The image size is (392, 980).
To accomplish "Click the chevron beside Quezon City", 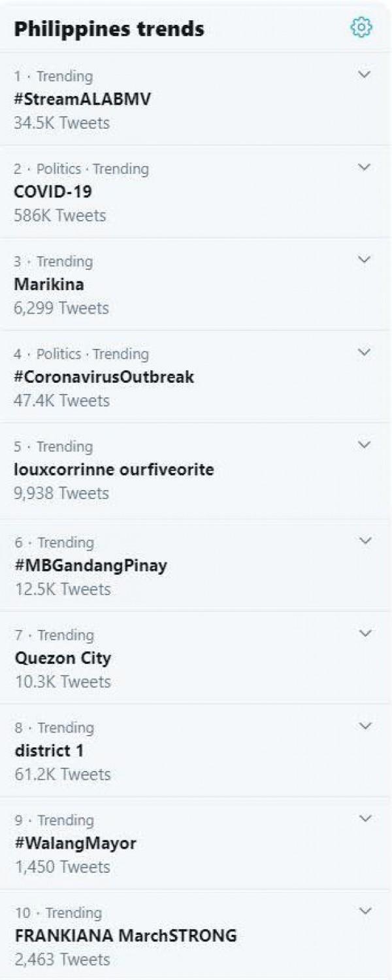I will tap(365, 634).
